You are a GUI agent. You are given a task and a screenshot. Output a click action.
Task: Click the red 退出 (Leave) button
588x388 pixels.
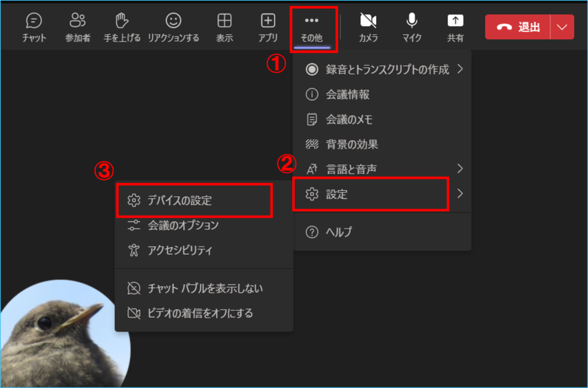tap(518, 27)
